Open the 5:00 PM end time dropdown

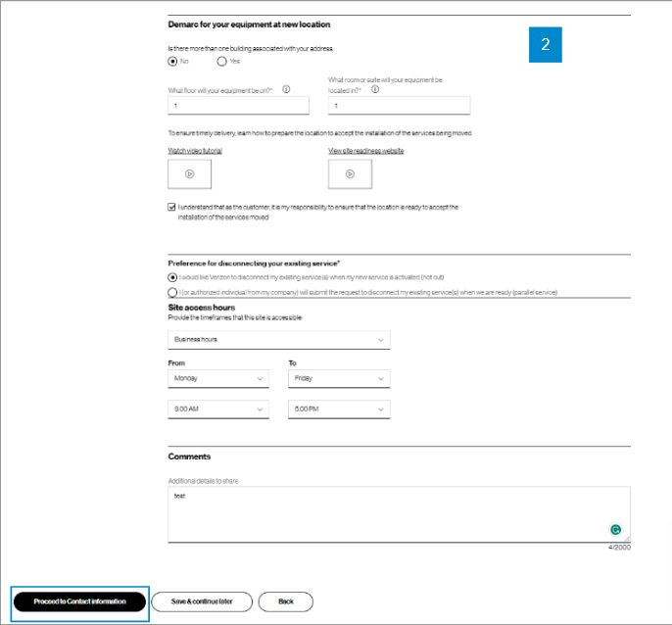pos(339,409)
